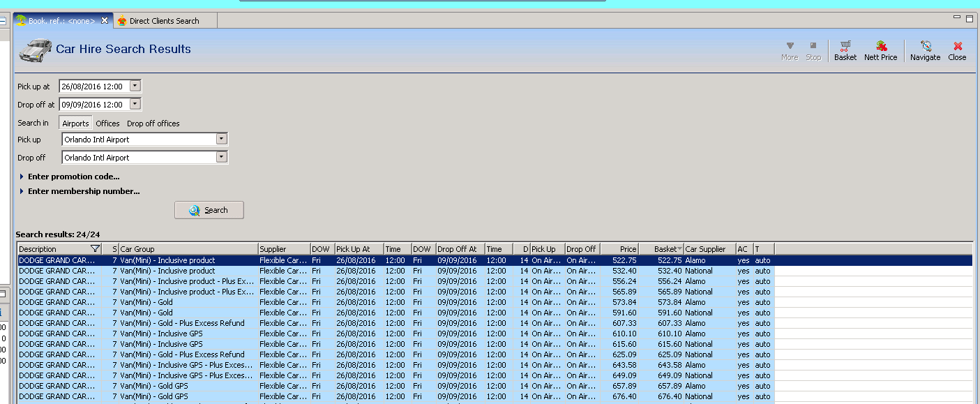Switch to the Book. ref. <none> tab
Viewport: 980px width, 404px height.
[x=61, y=21]
